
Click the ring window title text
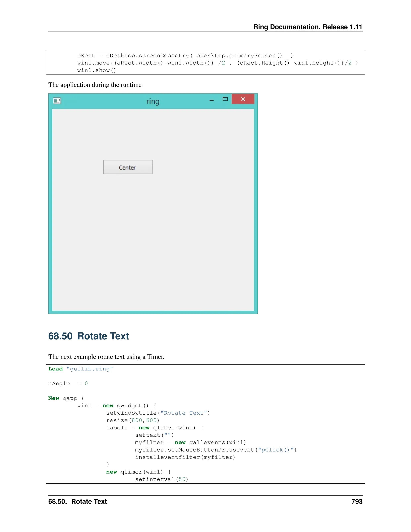pos(153,102)
